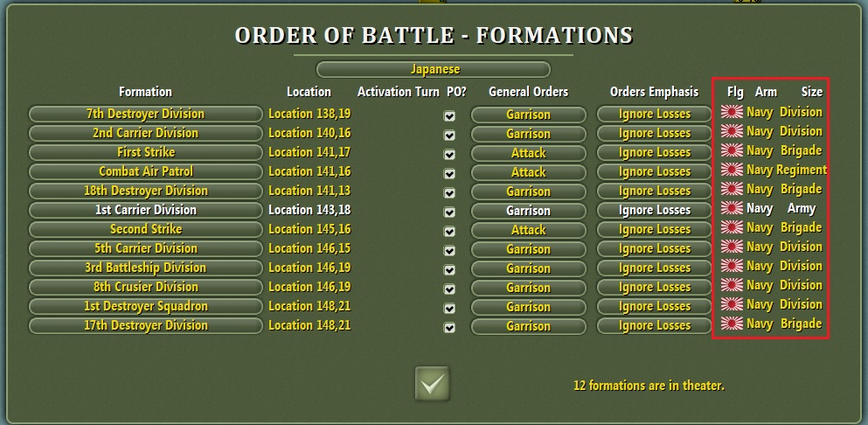Toggle PO checkbox for First Strike
The width and height of the screenshot is (868, 425).
click(449, 154)
